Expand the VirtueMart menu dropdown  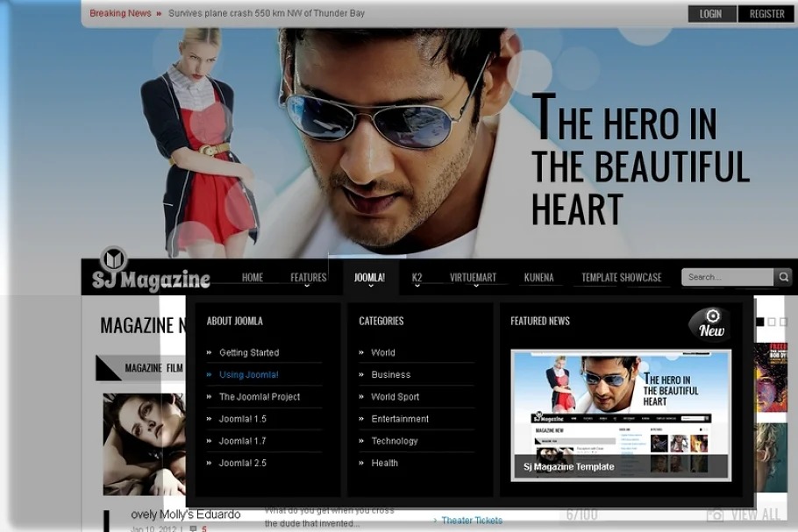click(x=473, y=278)
